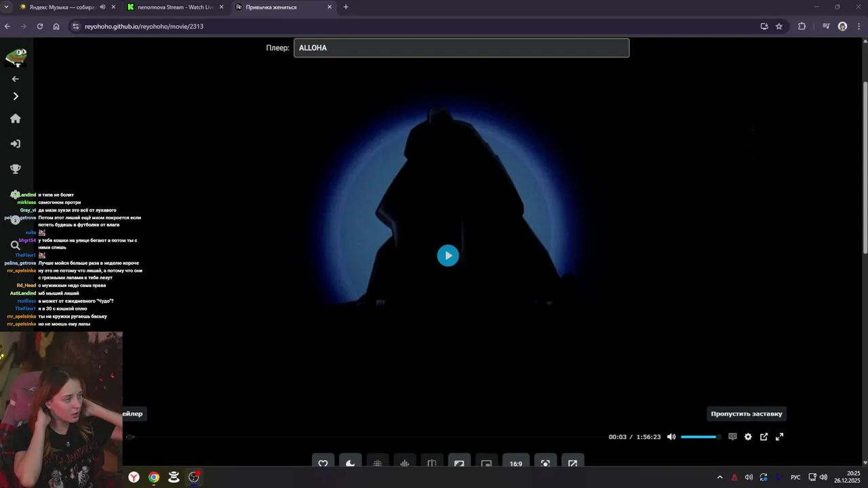
Task: Open the recording app taskbar icon
Action: pos(194,477)
